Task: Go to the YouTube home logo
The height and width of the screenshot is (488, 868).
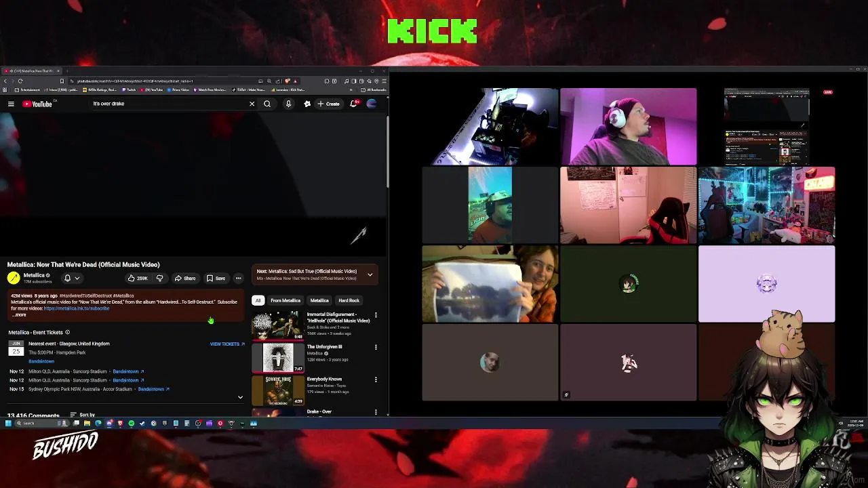Action: coord(37,104)
